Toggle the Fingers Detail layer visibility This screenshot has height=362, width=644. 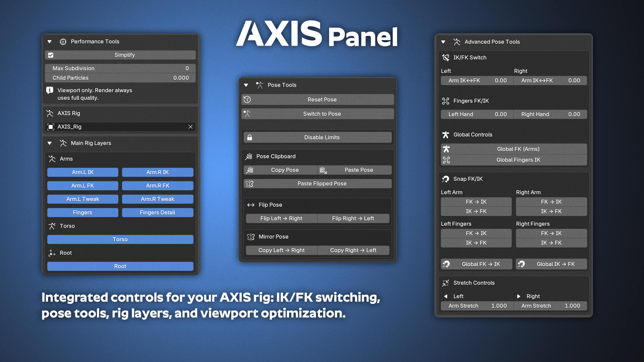157,212
